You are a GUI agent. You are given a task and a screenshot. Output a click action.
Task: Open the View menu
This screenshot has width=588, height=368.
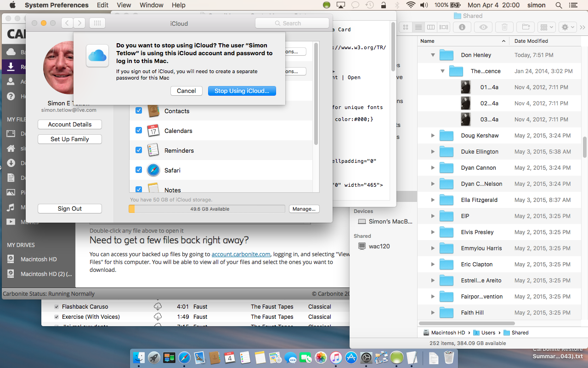tap(124, 5)
